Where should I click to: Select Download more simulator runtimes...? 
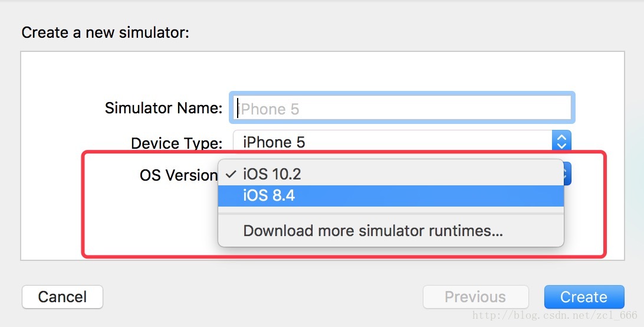[390, 231]
